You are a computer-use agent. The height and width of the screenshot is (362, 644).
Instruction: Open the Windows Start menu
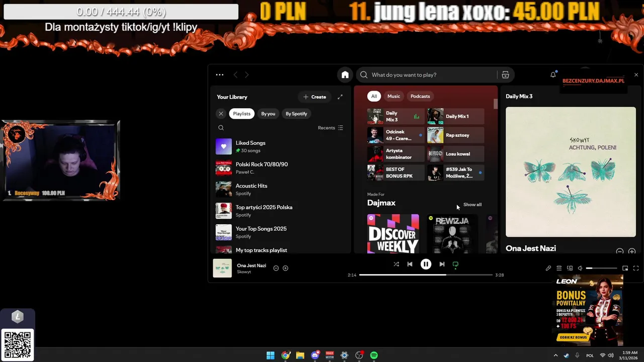tap(270, 355)
